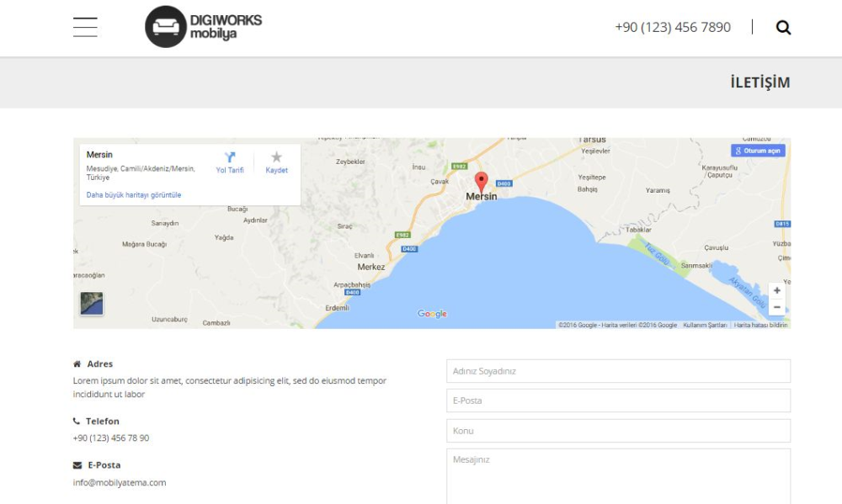
Task: Save location with the Kaydet star
Action: coord(276,157)
